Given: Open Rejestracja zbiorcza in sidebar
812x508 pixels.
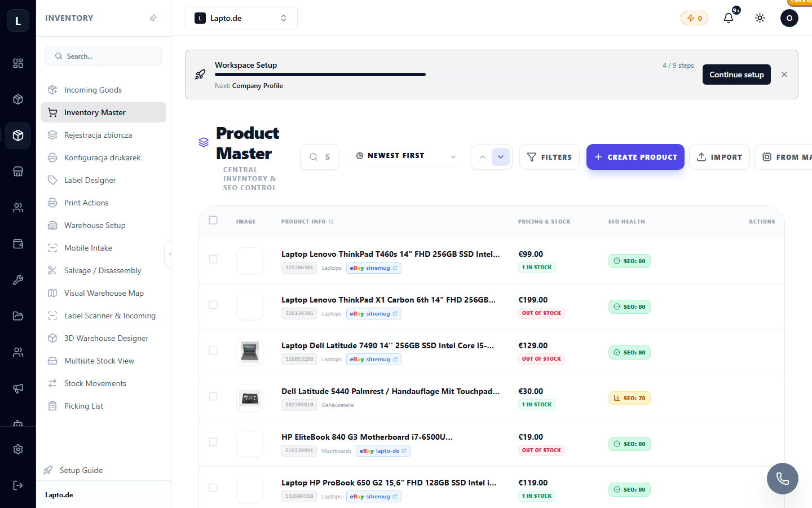Looking at the screenshot, I should click(x=104, y=135).
